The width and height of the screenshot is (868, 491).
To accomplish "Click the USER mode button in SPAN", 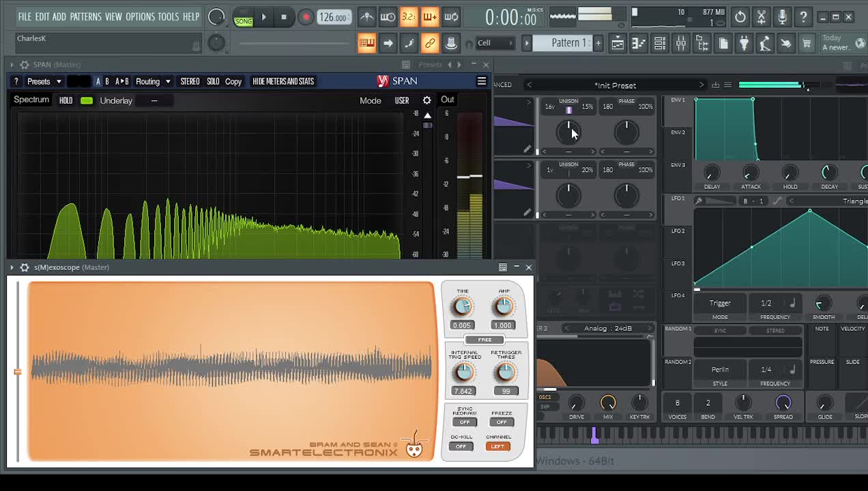I will coord(402,100).
